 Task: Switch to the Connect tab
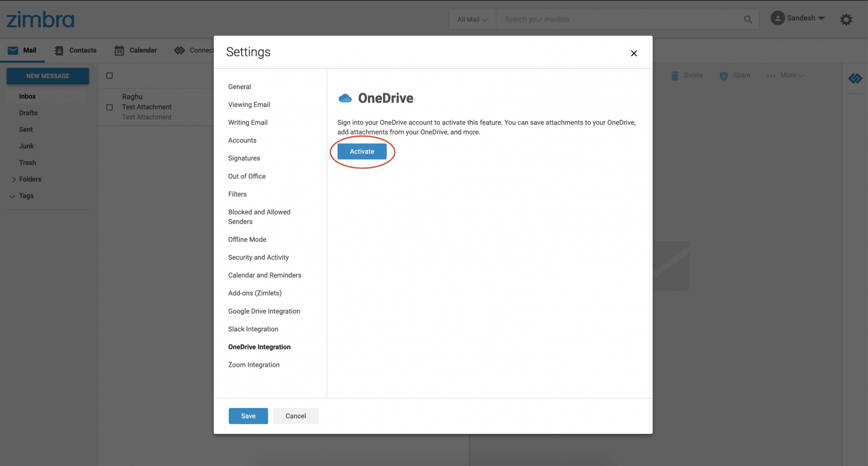pyautogui.click(x=194, y=50)
